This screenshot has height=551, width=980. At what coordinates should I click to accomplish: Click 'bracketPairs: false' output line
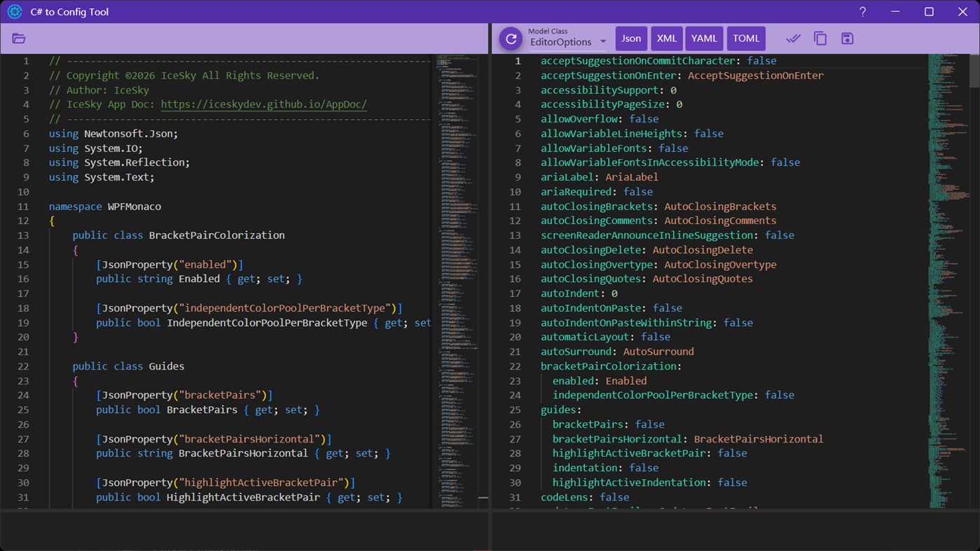(609, 424)
